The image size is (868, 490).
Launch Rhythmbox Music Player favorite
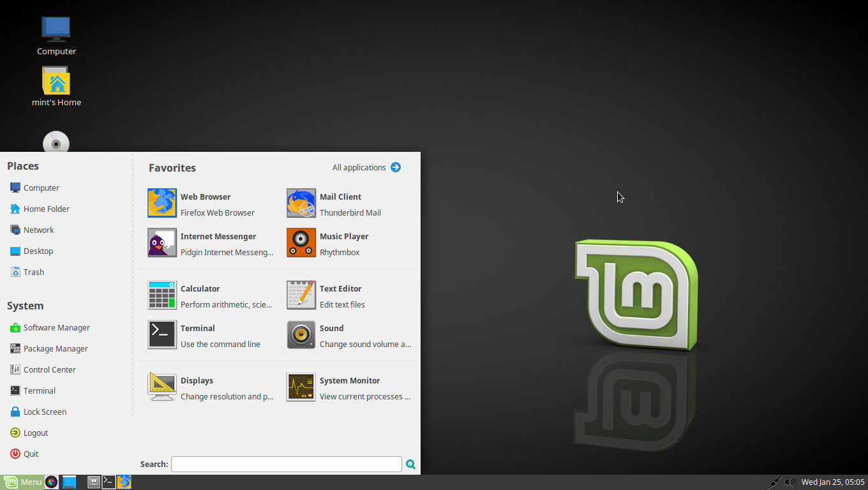349,243
